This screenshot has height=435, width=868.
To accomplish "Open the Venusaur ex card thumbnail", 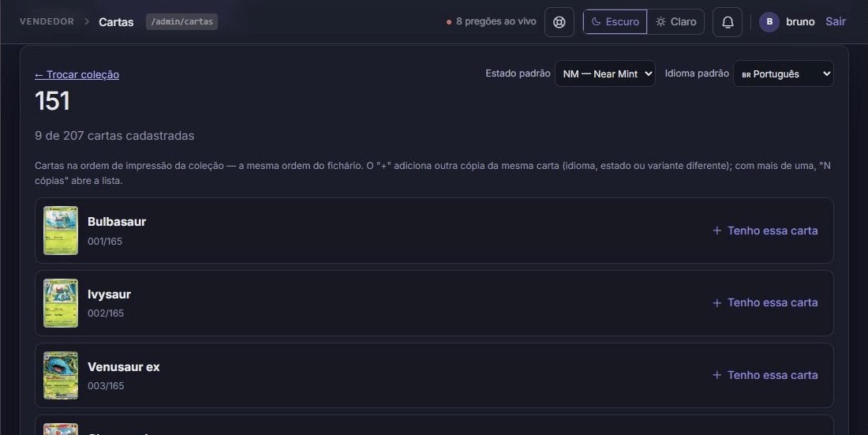I will click(x=61, y=375).
